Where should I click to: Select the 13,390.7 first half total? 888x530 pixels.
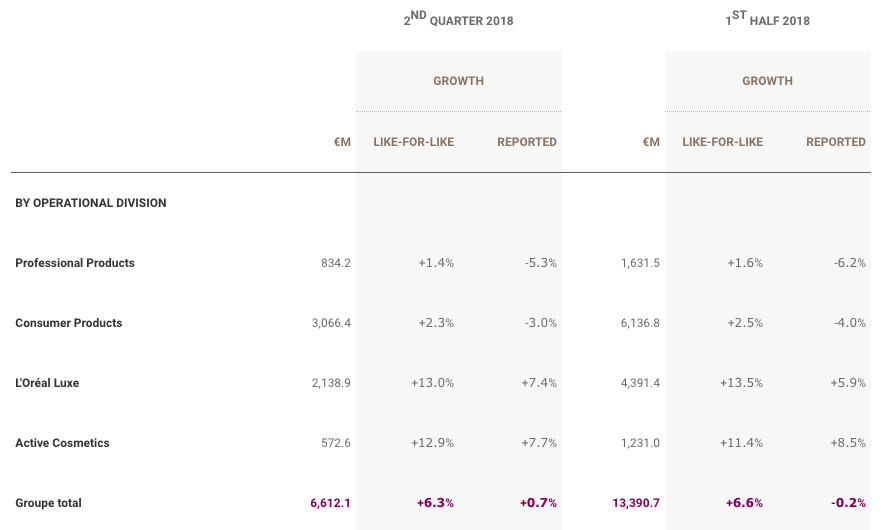(636, 503)
